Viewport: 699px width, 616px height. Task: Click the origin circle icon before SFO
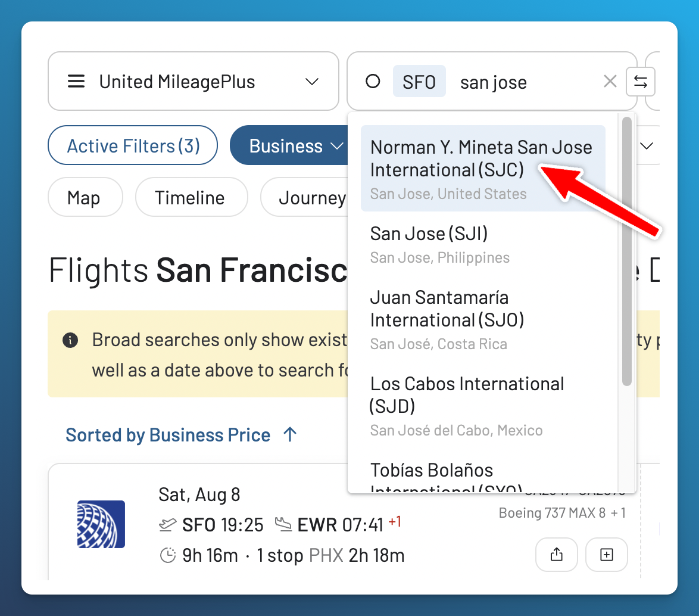click(373, 81)
